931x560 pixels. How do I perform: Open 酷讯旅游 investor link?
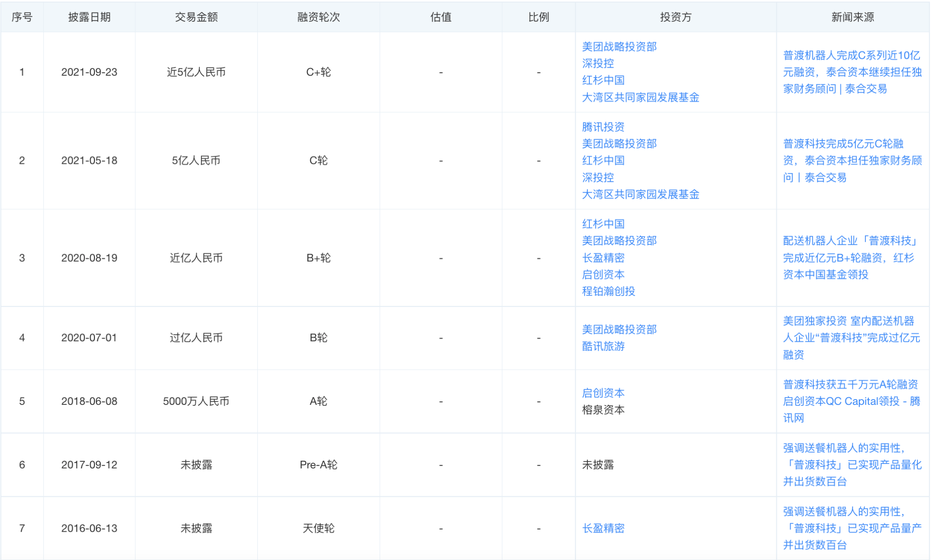point(603,346)
